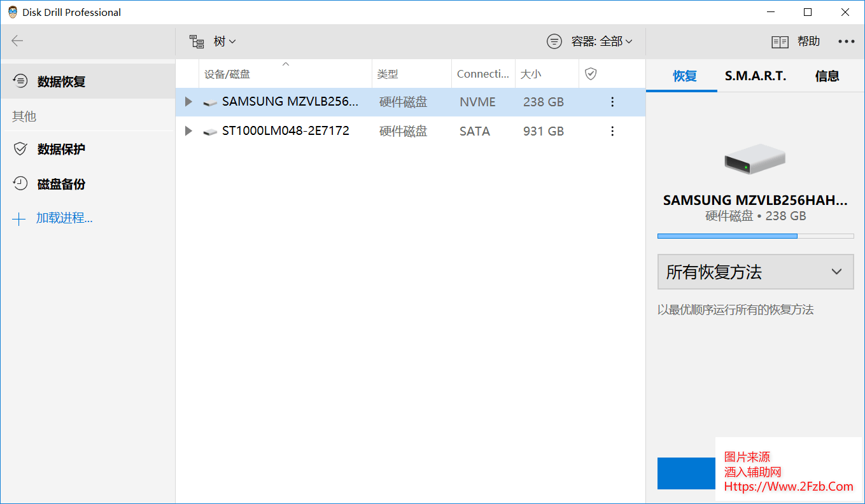Switch to the S.M.A.R.T. tab
Viewport: 865px width, 504px height.
click(756, 76)
